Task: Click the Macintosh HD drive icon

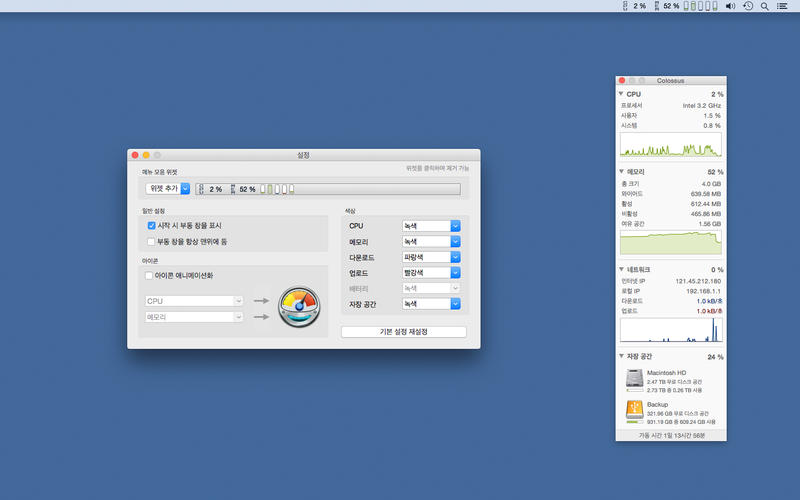Action: tap(634, 379)
